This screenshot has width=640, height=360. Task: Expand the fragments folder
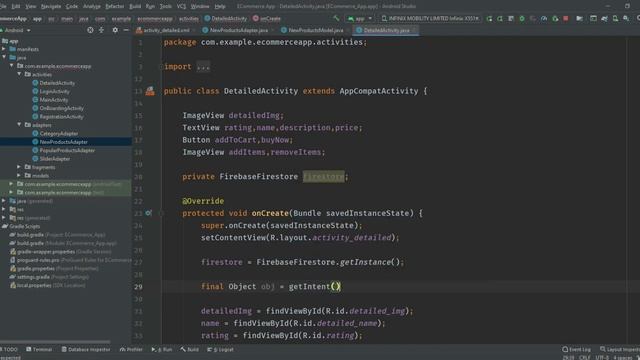[x=19, y=167]
